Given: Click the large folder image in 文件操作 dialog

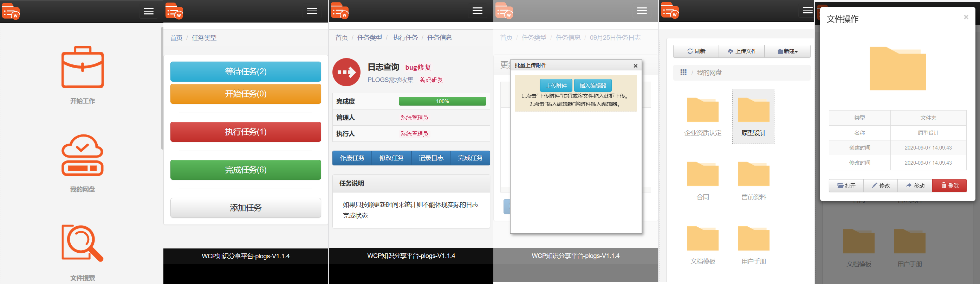Looking at the screenshot, I should [x=898, y=69].
